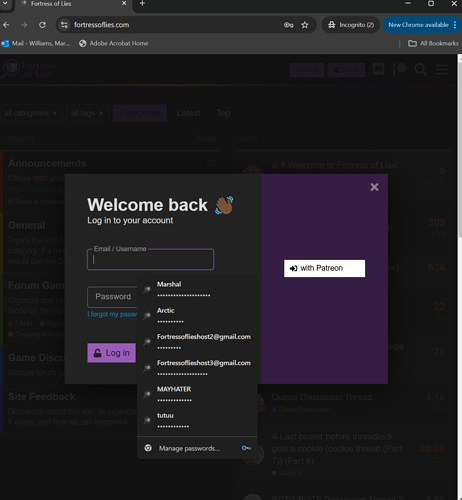This screenshot has height=500, width=462.
Task: Reload the page with the refresh icon
Action: pos(42,25)
